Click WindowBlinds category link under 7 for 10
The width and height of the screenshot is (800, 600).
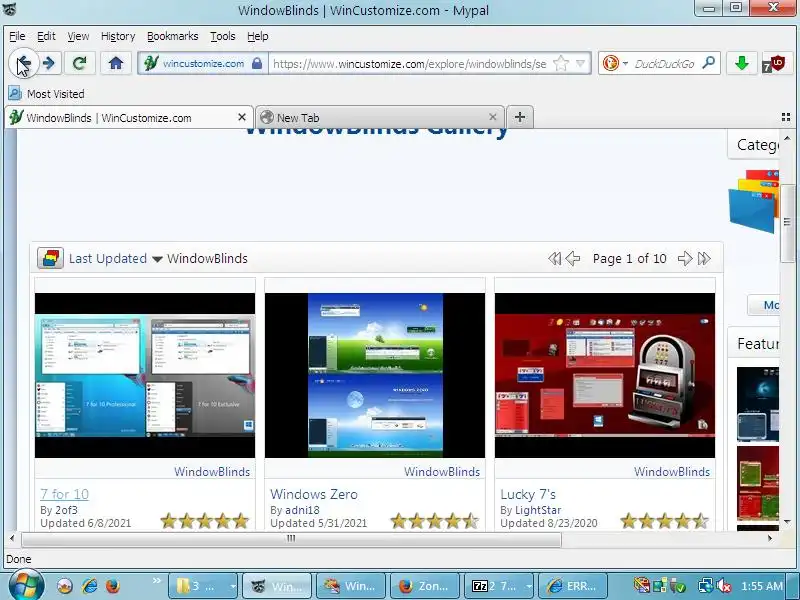pos(212,471)
